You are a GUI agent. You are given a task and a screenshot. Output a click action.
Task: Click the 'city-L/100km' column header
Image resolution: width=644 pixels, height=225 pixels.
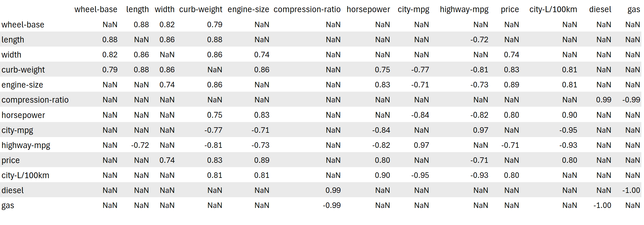[x=553, y=10]
